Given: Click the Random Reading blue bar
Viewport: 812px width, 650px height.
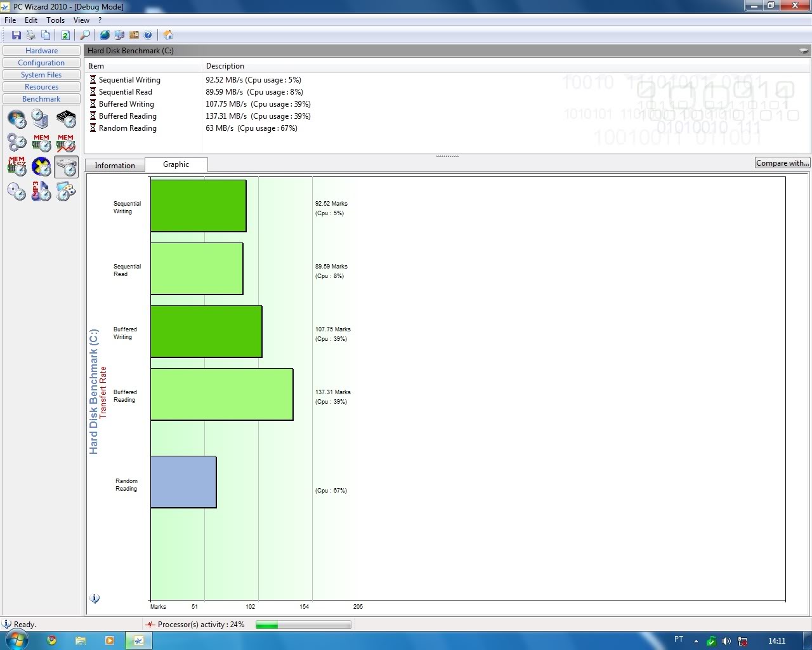Looking at the screenshot, I should (x=183, y=482).
